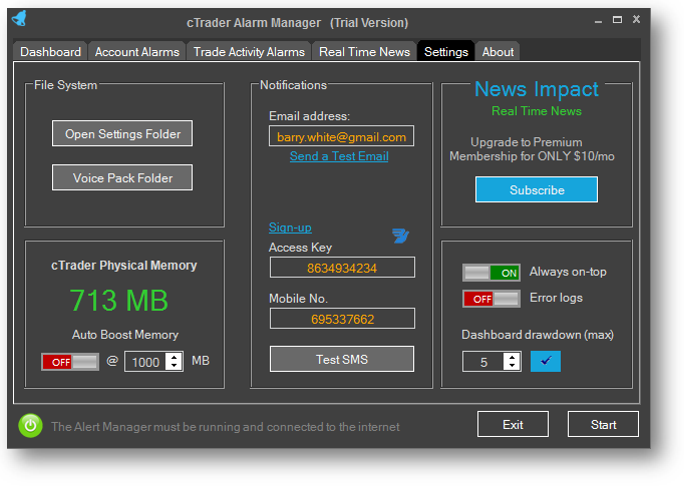Minimize the Alarm Manager window

(598, 20)
